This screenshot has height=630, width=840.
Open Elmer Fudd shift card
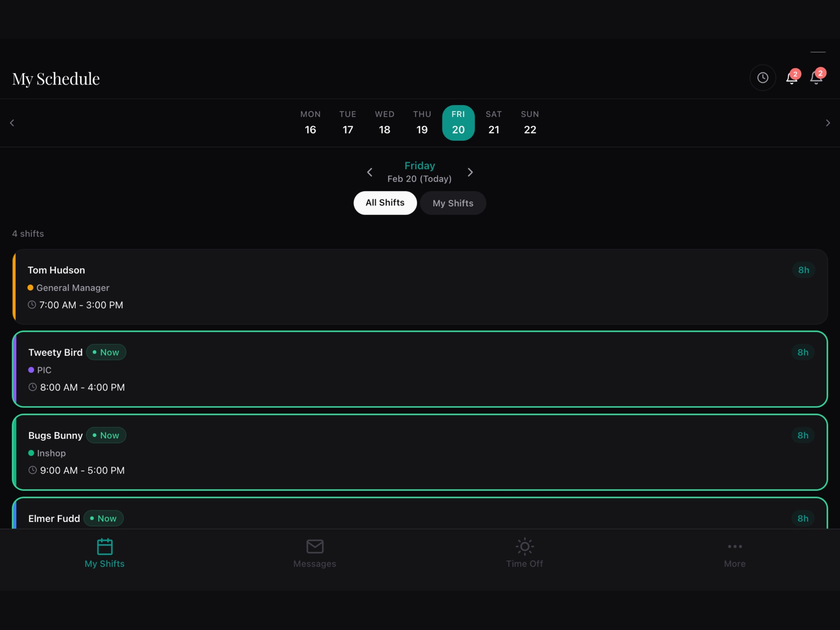tap(420, 513)
